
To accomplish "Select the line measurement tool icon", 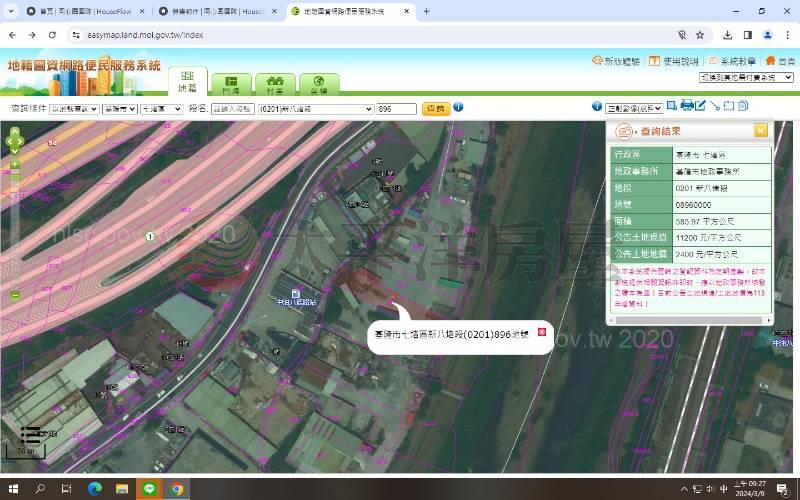I will tap(715, 106).
